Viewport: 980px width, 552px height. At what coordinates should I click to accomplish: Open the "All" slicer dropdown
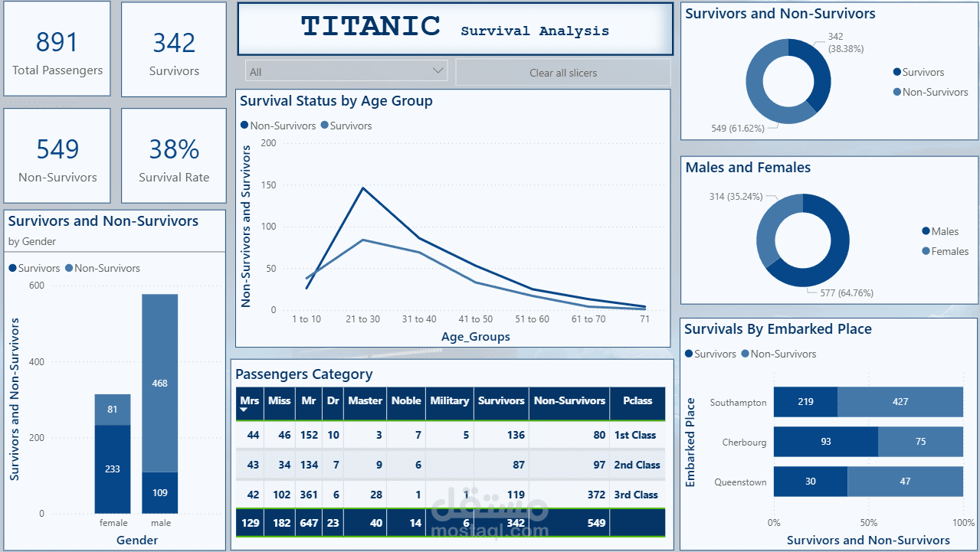click(x=346, y=72)
